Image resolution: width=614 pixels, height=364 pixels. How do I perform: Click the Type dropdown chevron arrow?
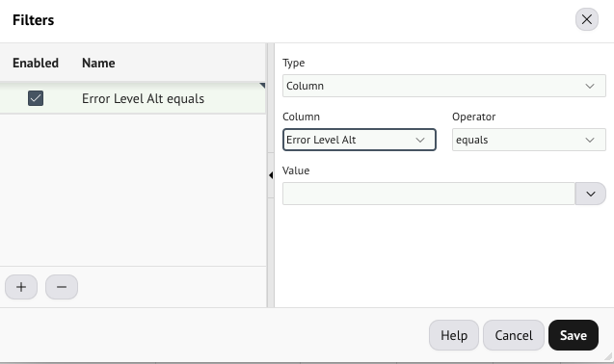tap(590, 86)
